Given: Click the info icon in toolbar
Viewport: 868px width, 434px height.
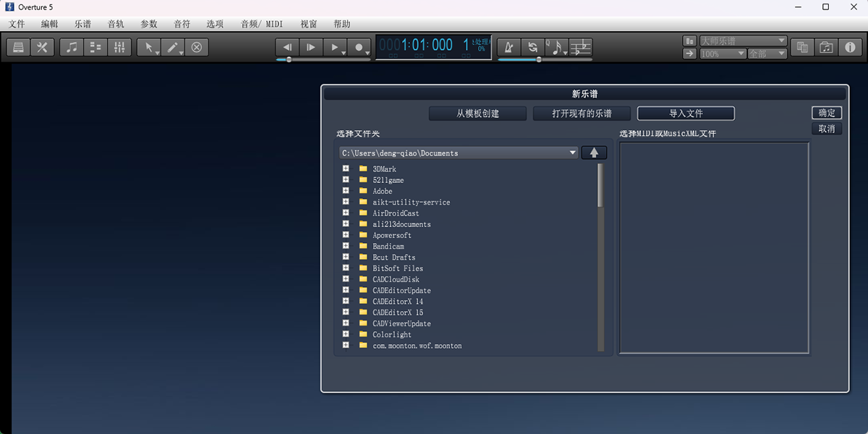Looking at the screenshot, I should click(x=850, y=48).
